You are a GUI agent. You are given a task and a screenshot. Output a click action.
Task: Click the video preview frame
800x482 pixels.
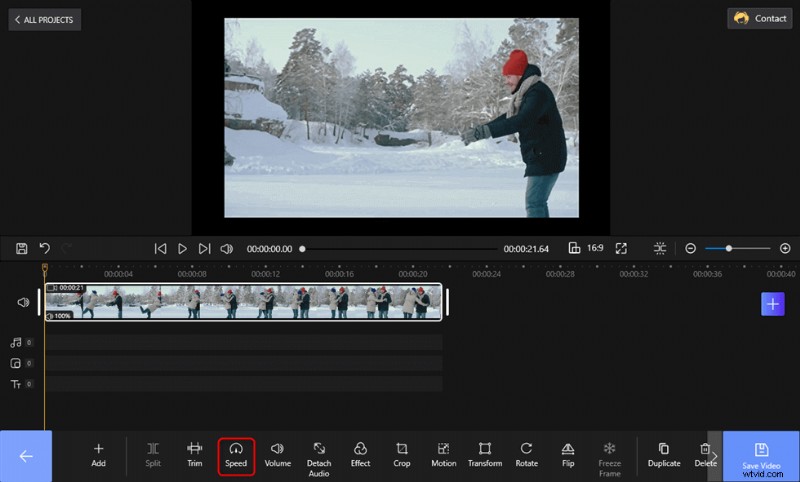tap(402, 118)
